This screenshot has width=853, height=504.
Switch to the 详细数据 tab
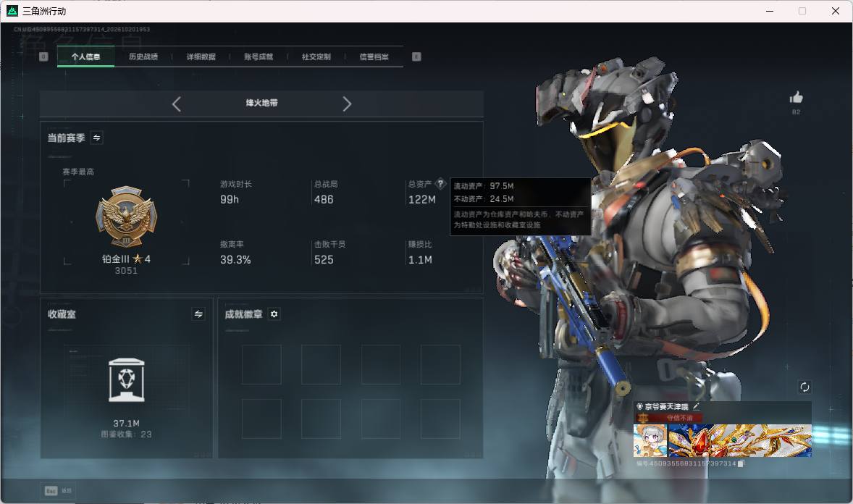[201, 56]
